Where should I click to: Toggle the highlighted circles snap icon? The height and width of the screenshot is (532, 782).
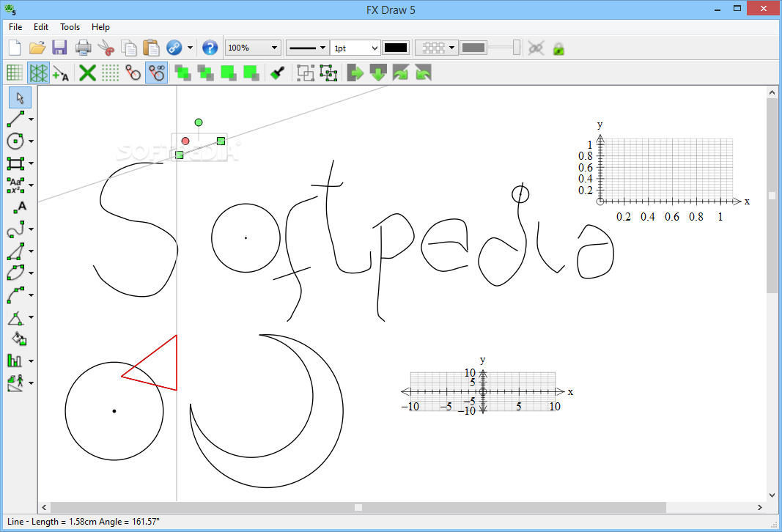[157, 73]
